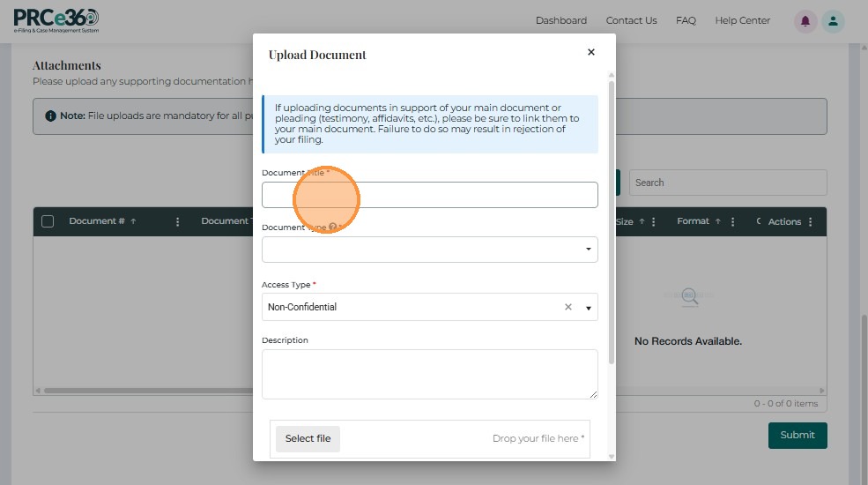
Task: Open the Document # column menu icon
Action: (x=177, y=221)
